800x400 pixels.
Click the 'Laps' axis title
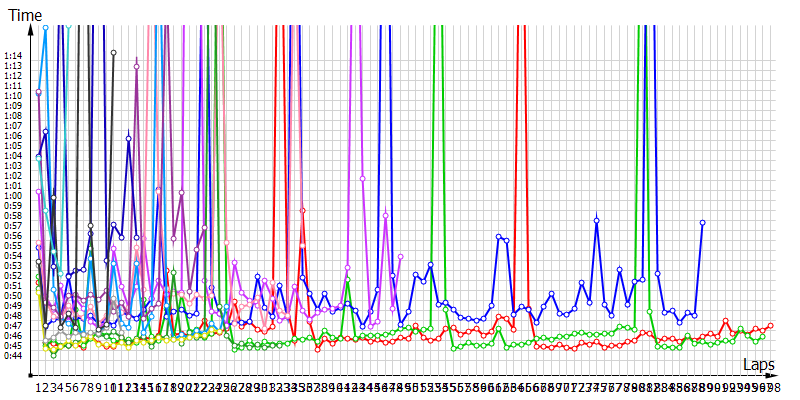point(760,366)
